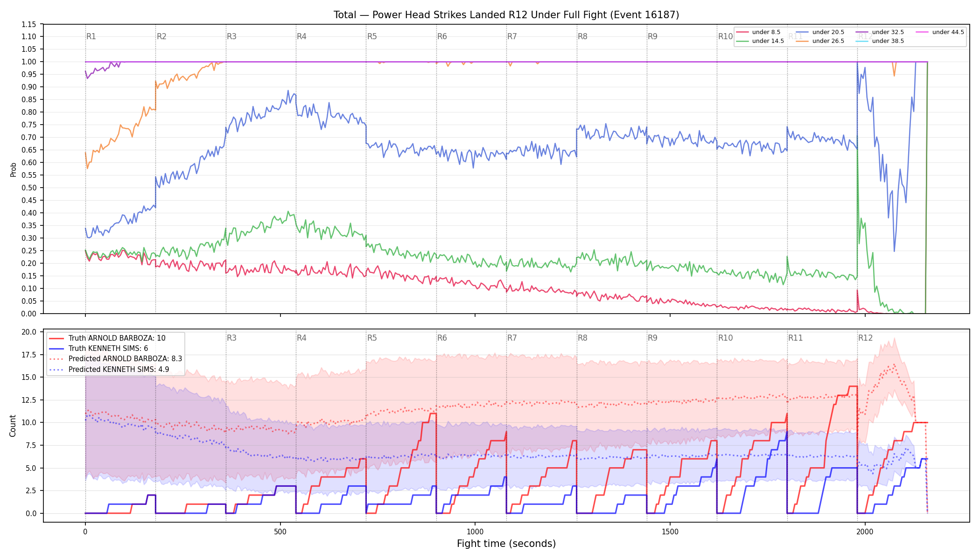Click the 'Prob' y-axis label
Viewport: 980px width, 560px height.
pos(13,169)
